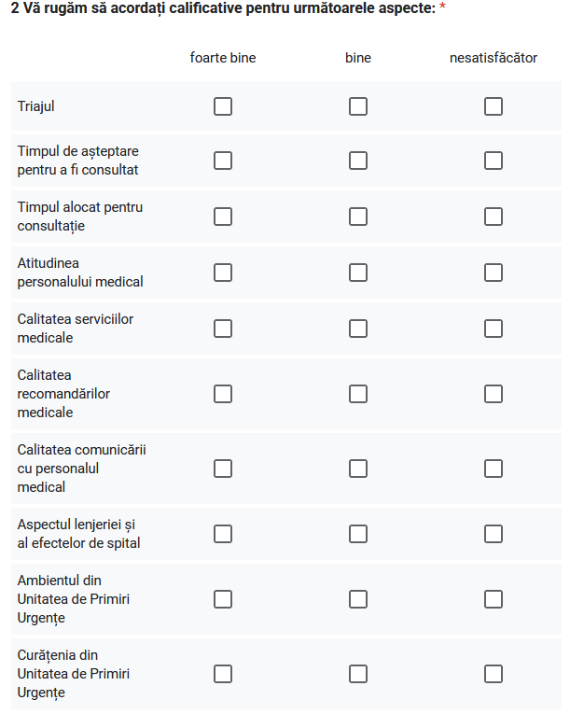The height and width of the screenshot is (728, 584).
Task: Check 'foarte bine' for Triajul
Action: (223, 106)
